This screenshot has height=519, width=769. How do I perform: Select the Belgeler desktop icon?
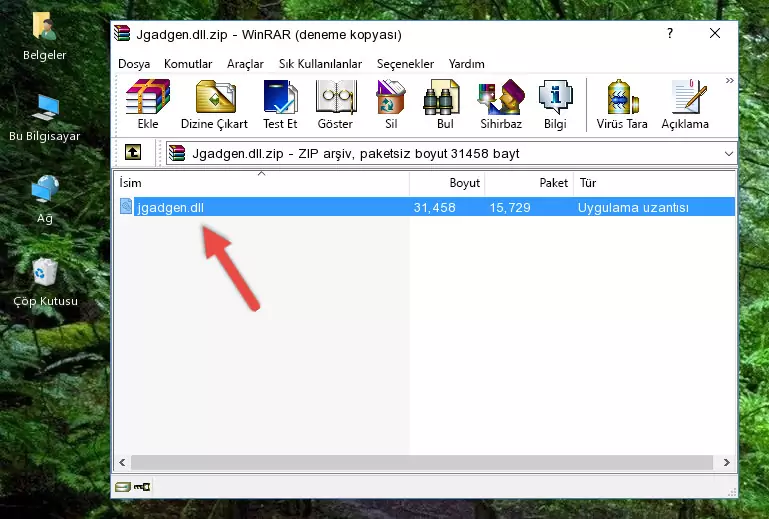(45, 36)
